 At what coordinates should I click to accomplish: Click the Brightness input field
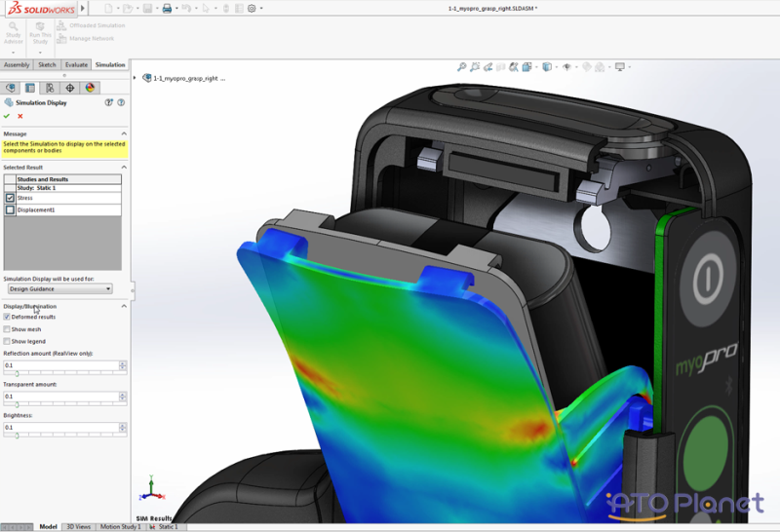60,427
